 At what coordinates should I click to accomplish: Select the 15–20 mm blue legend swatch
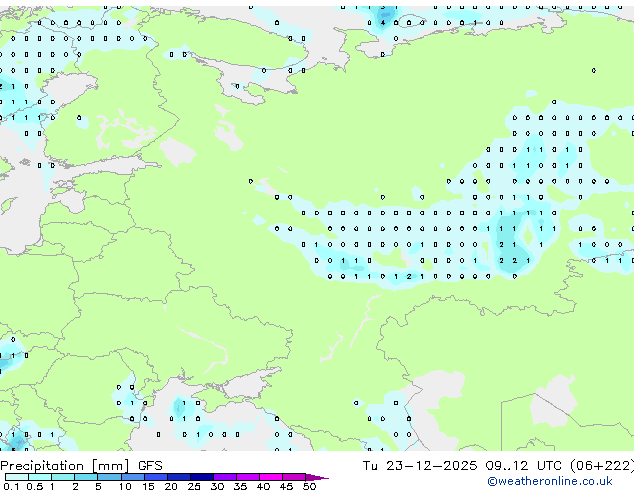point(156,477)
